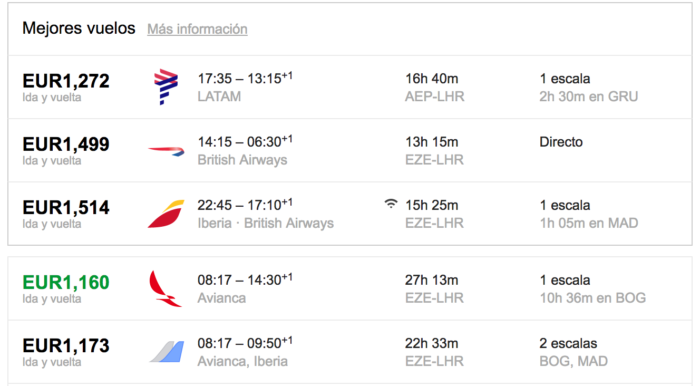Click the British Airways ribbon logo
The width and height of the screenshot is (700, 386).
click(x=166, y=151)
